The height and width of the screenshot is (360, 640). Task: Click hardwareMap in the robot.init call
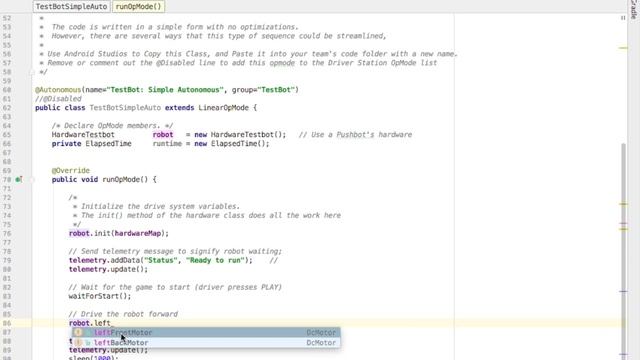pos(138,233)
